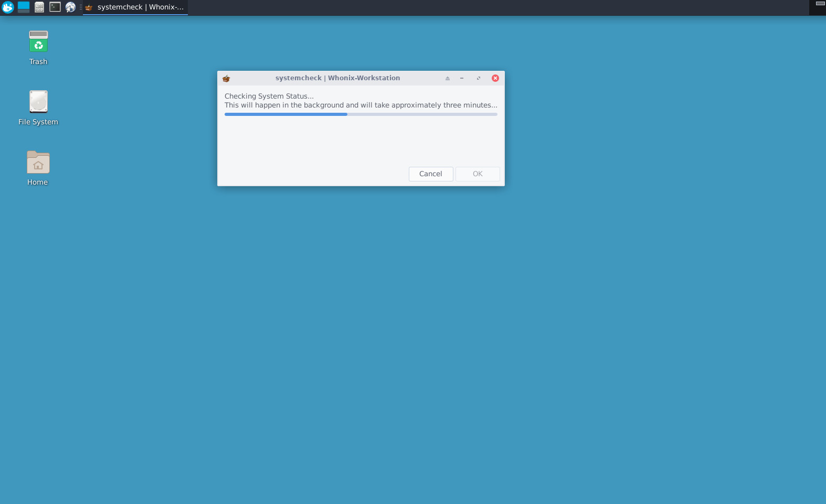
Task: Select the Trash desktop icon
Action: point(38,48)
